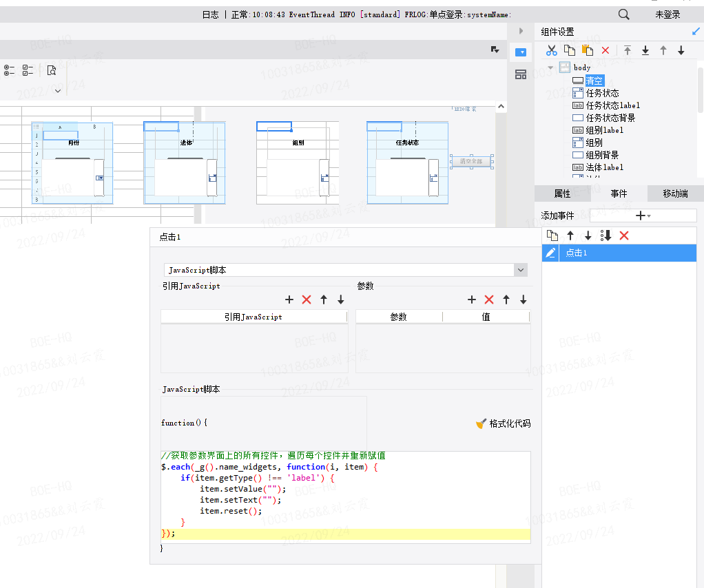The height and width of the screenshot is (588, 704).
Task: Click the pencil edit icon beside 点击1
Action: click(550, 253)
